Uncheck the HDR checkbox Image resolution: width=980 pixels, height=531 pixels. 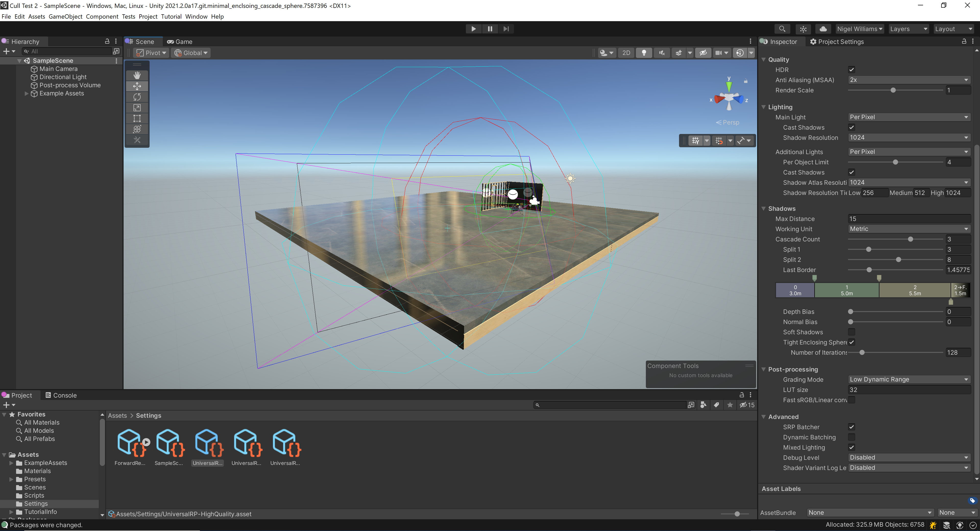(851, 70)
